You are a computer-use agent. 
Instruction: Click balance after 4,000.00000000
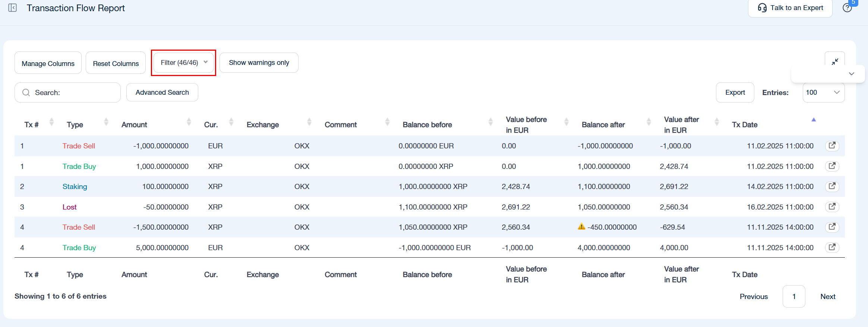[x=604, y=248]
